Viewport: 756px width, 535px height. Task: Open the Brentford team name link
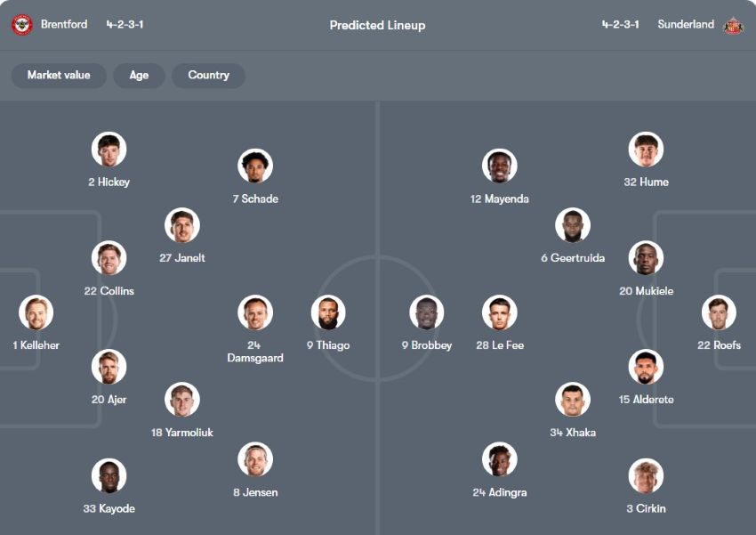[x=64, y=25]
